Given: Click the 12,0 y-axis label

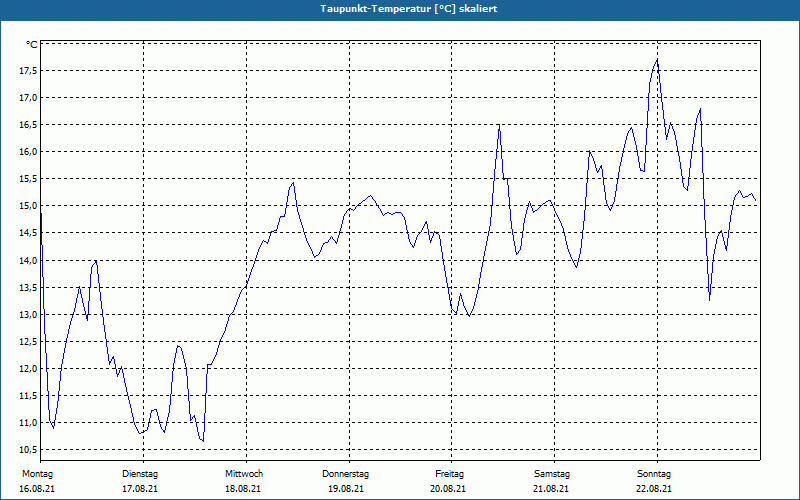Looking at the screenshot, I should [x=28, y=368].
